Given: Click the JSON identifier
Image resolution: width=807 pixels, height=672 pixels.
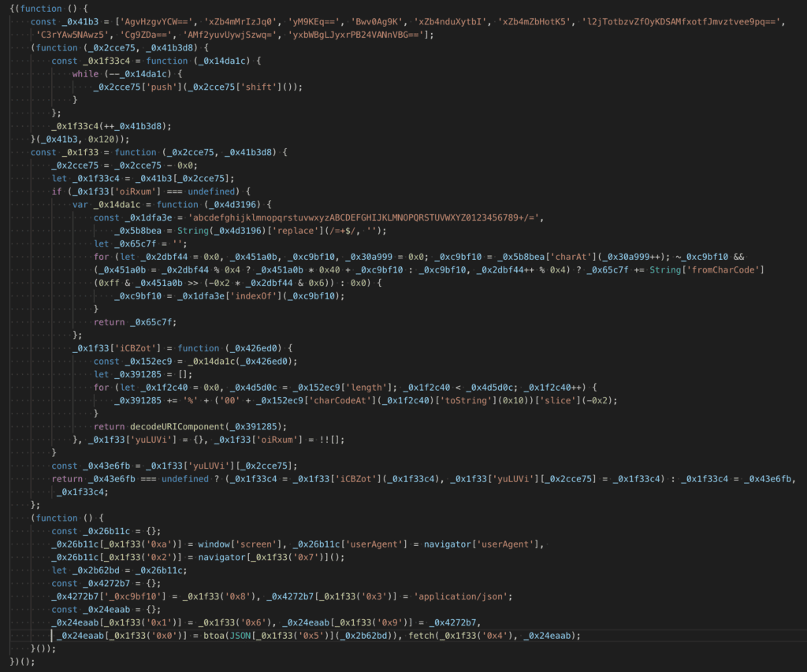Looking at the screenshot, I should tap(240, 636).
